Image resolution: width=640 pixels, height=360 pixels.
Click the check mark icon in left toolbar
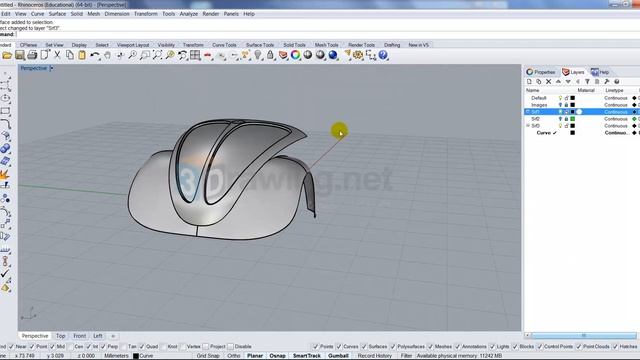5,274
